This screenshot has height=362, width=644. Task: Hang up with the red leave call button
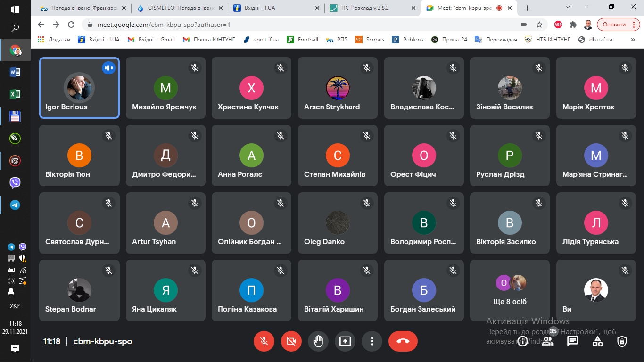point(403,341)
